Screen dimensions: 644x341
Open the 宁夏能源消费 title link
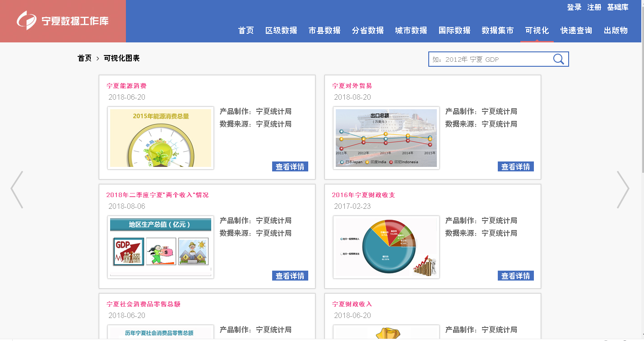[126, 86]
